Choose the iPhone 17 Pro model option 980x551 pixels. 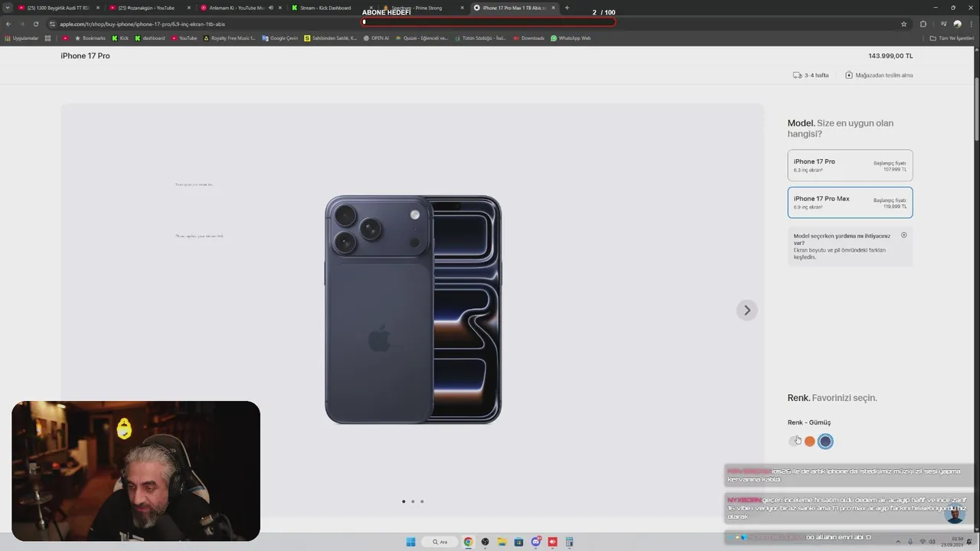pos(850,165)
